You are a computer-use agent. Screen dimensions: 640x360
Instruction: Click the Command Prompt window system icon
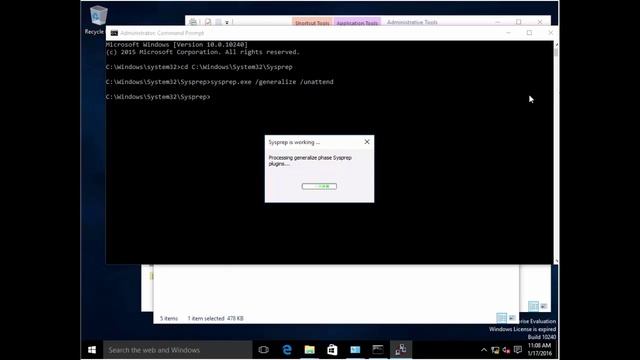[114, 33]
